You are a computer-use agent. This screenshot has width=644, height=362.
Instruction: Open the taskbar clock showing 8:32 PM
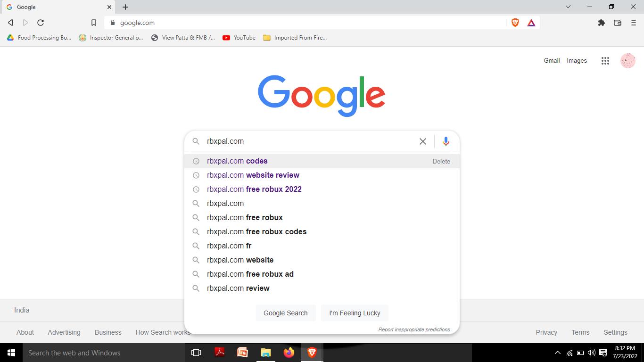click(x=625, y=353)
